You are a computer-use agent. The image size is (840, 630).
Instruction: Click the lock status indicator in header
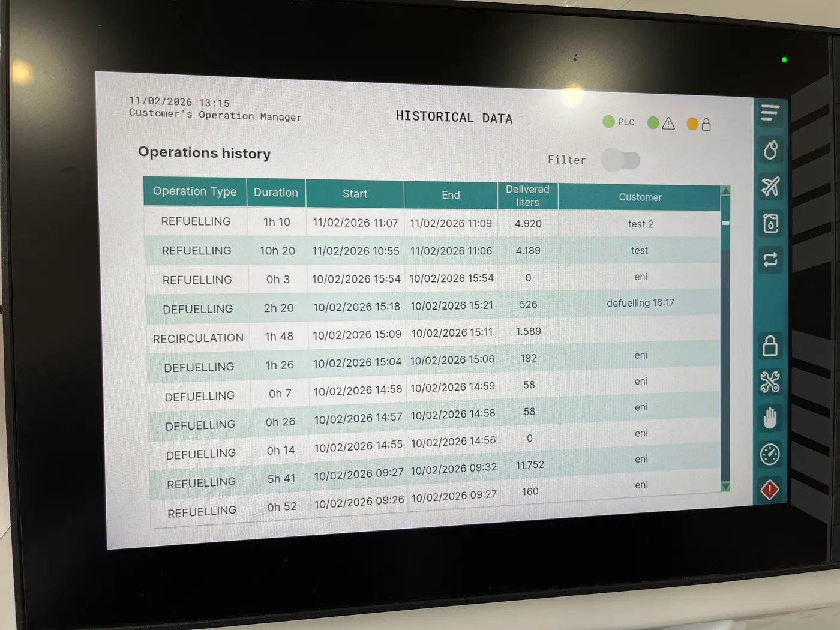tap(700, 124)
